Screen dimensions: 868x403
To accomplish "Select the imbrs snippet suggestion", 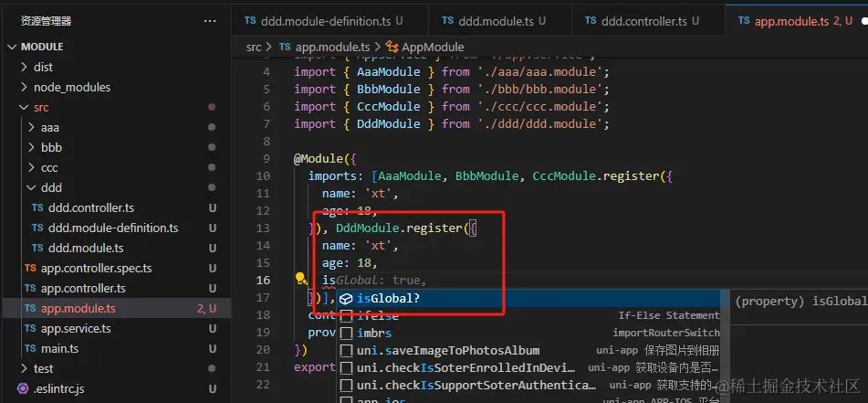I will coord(528,334).
